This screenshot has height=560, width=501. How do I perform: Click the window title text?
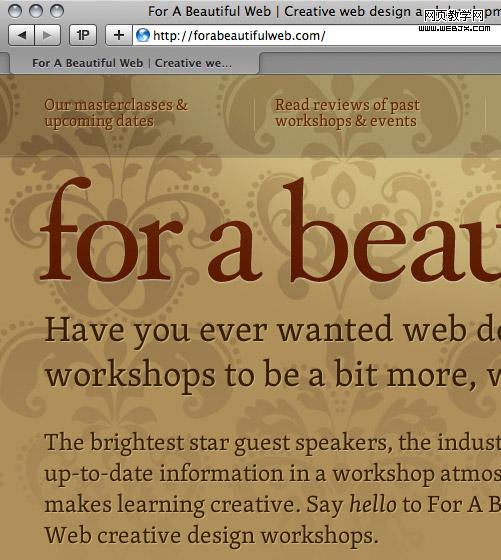pyautogui.click(x=324, y=11)
